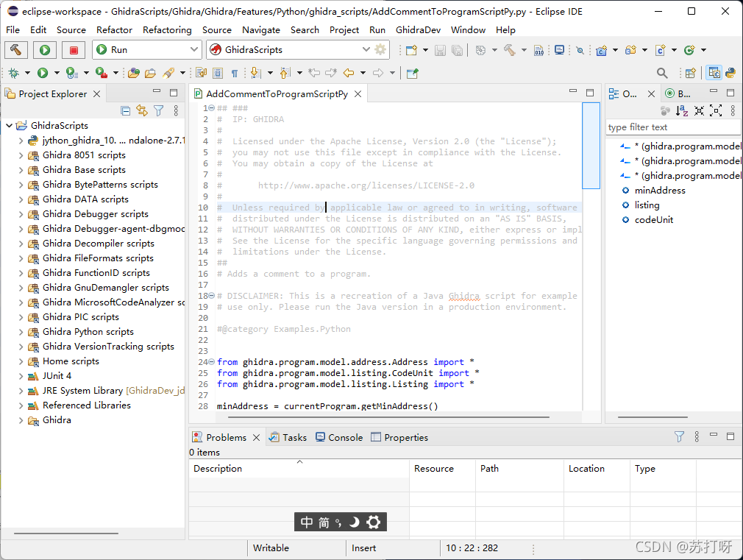Click the Run with coverage icon

click(x=72, y=73)
